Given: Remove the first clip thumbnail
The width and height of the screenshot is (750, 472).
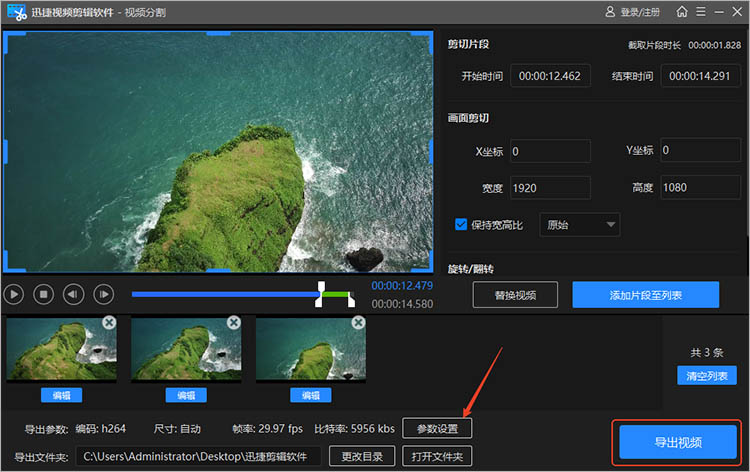Looking at the screenshot, I should (x=109, y=322).
